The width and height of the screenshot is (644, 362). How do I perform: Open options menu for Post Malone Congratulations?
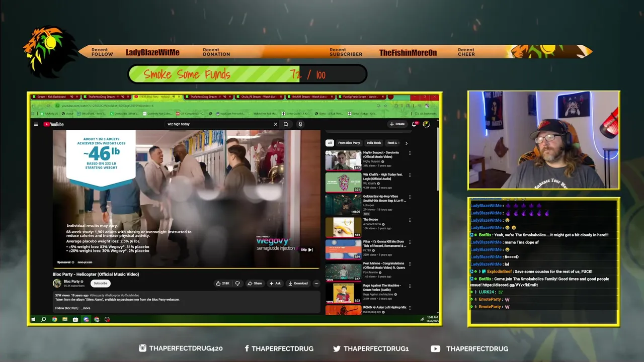(410, 264)
